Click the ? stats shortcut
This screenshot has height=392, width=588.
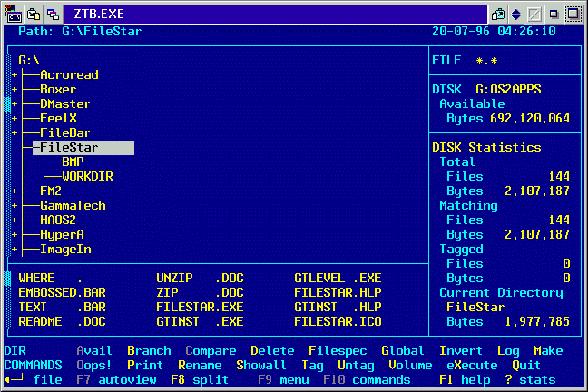530,380
